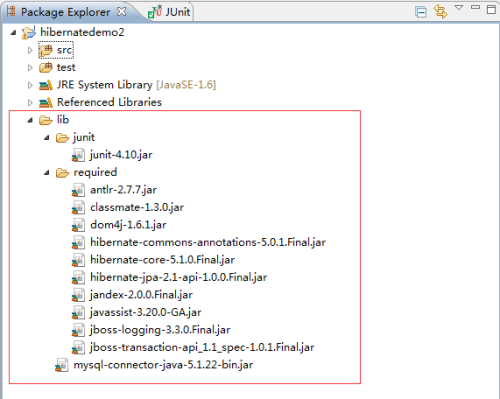500x399 pixels.
Task: Select JRE System Library [JavaSE-1.6] label
Action: 136,85
